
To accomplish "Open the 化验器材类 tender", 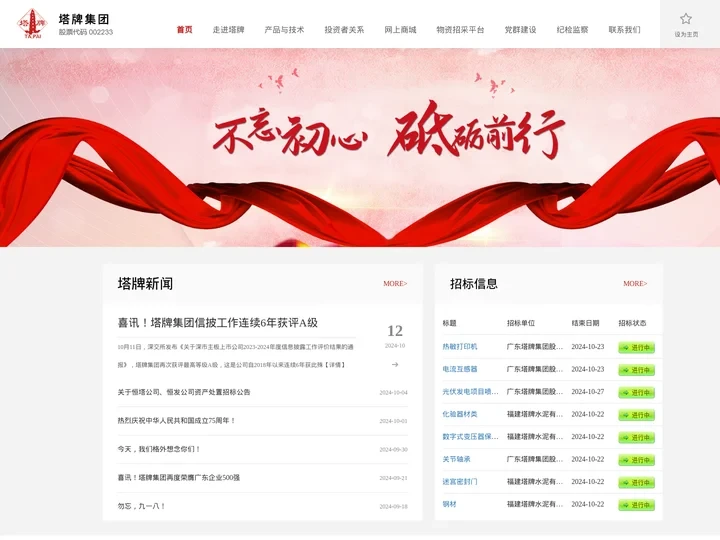I will coord(460,414).
